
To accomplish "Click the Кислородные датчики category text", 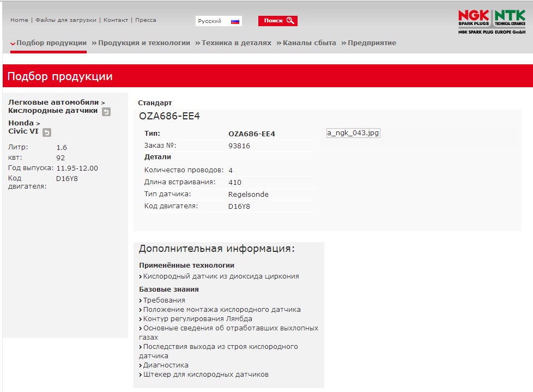I will coord(53,111).
